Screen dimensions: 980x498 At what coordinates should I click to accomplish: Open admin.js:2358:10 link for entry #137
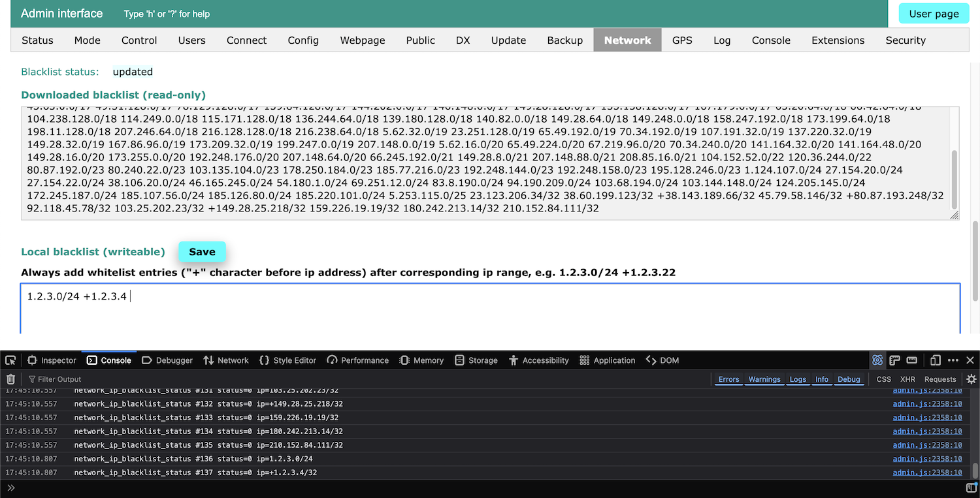point(927,473)
